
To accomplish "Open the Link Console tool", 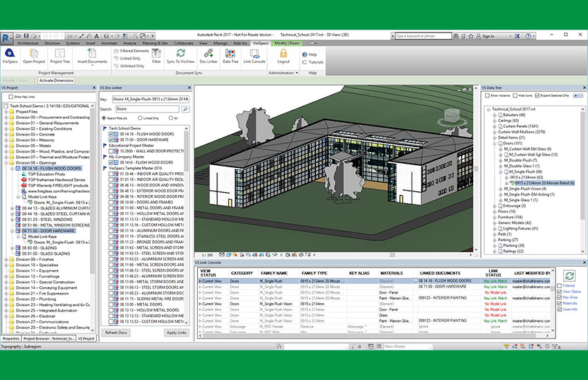I will [254, 55].
